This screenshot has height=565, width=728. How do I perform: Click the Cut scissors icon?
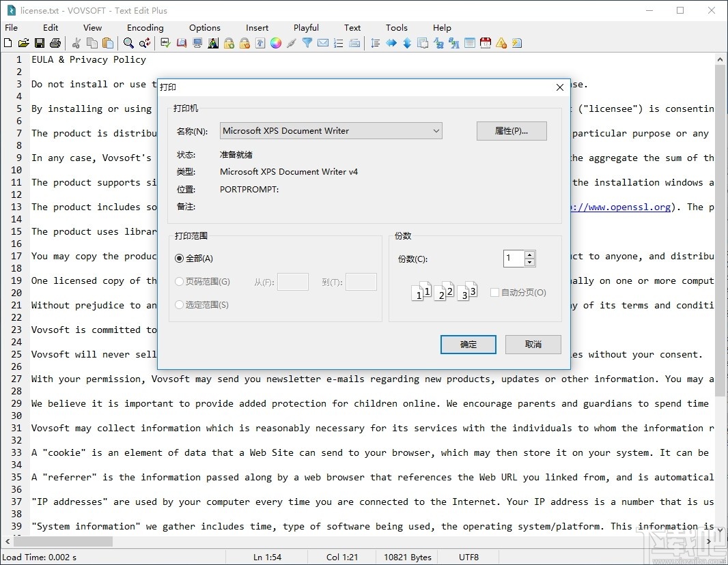point(76,43)
